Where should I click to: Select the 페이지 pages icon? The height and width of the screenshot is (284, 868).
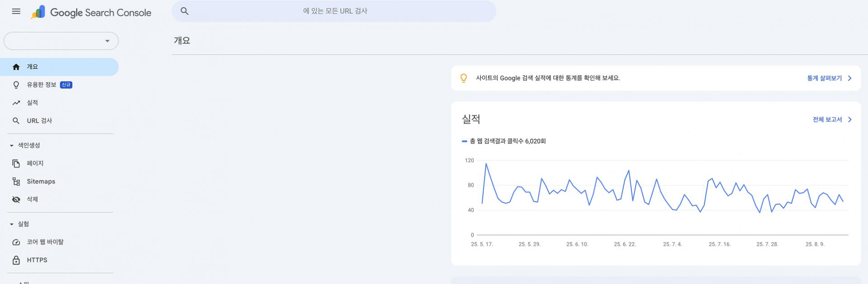coord(16,163)
